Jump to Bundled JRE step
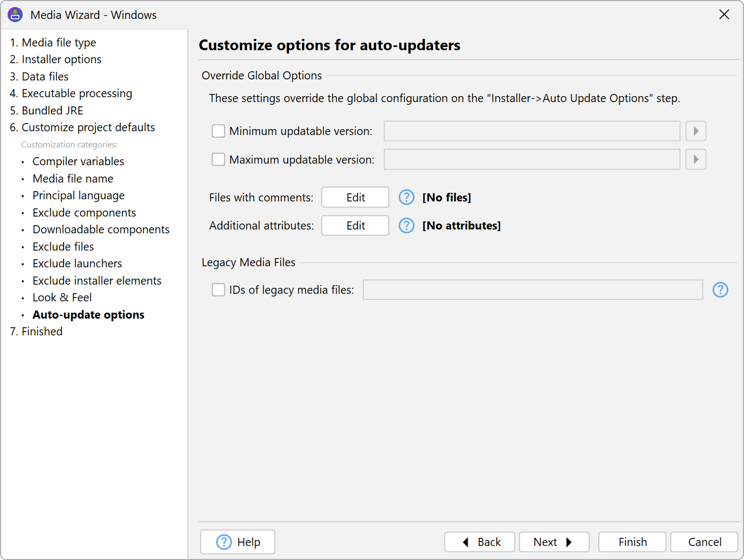The height and width of the screenshot is (560, 744). point(52,111)
